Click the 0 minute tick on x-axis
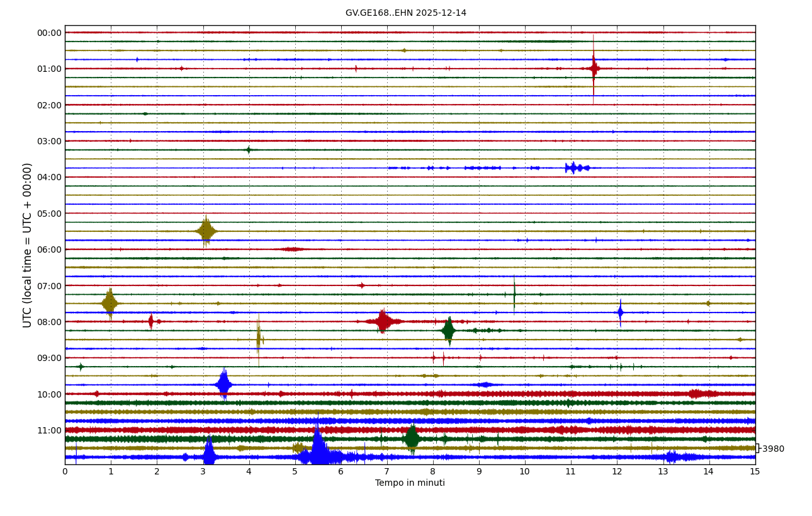 tap(65, 471)
